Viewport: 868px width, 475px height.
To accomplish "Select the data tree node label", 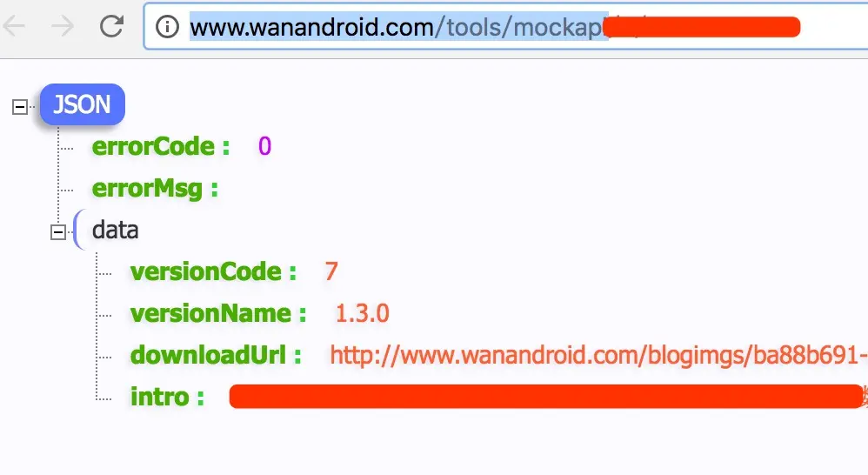I will pos(115,230).
